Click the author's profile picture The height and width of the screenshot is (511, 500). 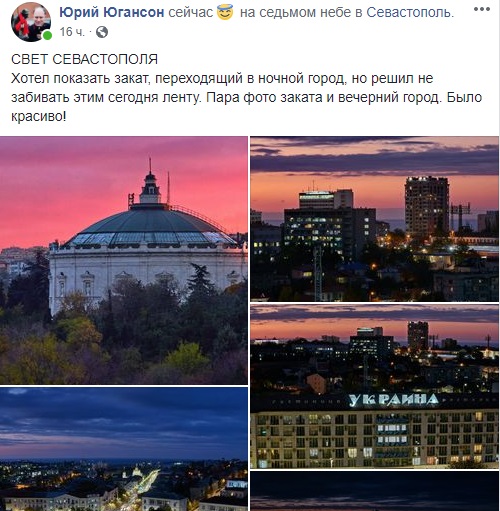coord(31,22)
